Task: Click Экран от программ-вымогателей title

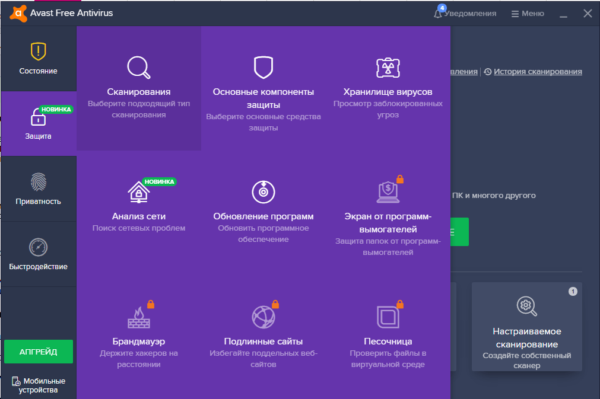Action: (x=388, y=223)
